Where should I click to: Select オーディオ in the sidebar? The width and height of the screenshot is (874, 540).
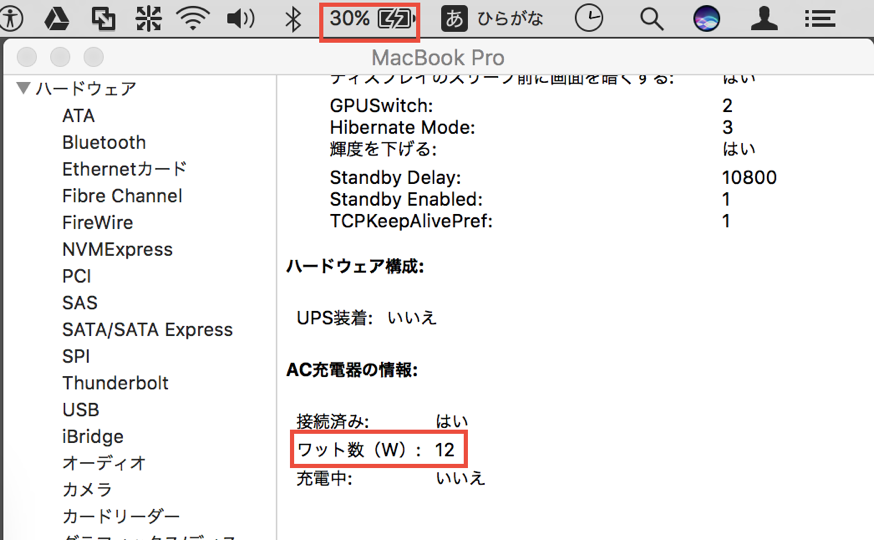(104, 463)
